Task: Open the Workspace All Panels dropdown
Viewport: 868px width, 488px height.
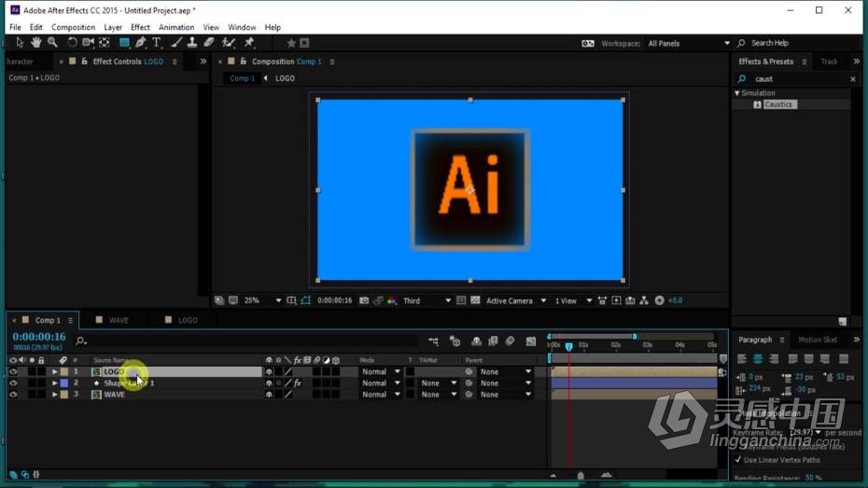Action: [x=689, y=43]
